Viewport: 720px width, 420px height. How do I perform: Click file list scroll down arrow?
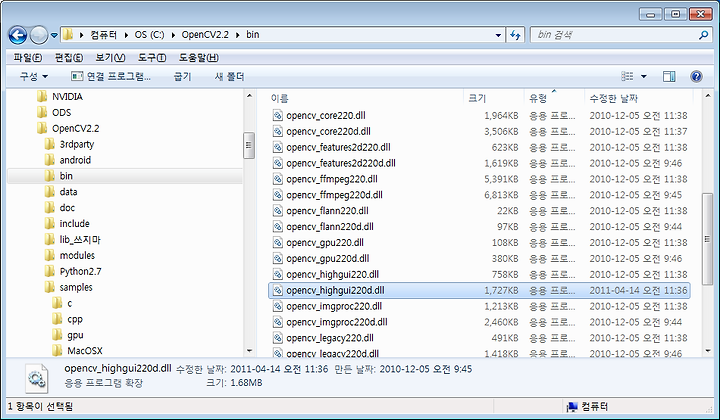[708, 351]
